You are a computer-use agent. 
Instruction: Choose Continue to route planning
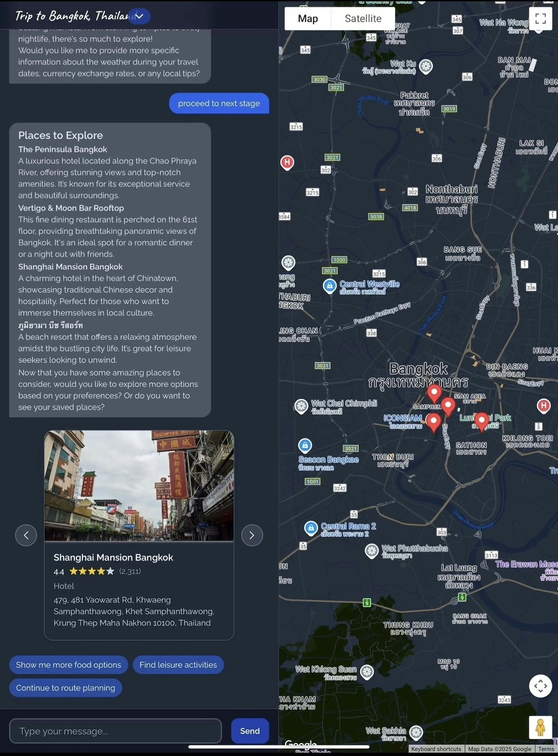pos(65,687)
